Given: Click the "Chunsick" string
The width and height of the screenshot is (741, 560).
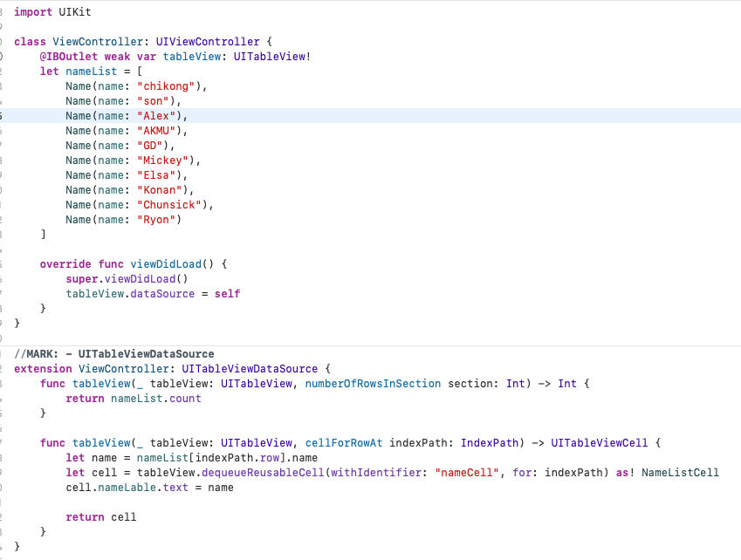Looking at the screenshot, I should pyautogui.click(x=169, y=205).
